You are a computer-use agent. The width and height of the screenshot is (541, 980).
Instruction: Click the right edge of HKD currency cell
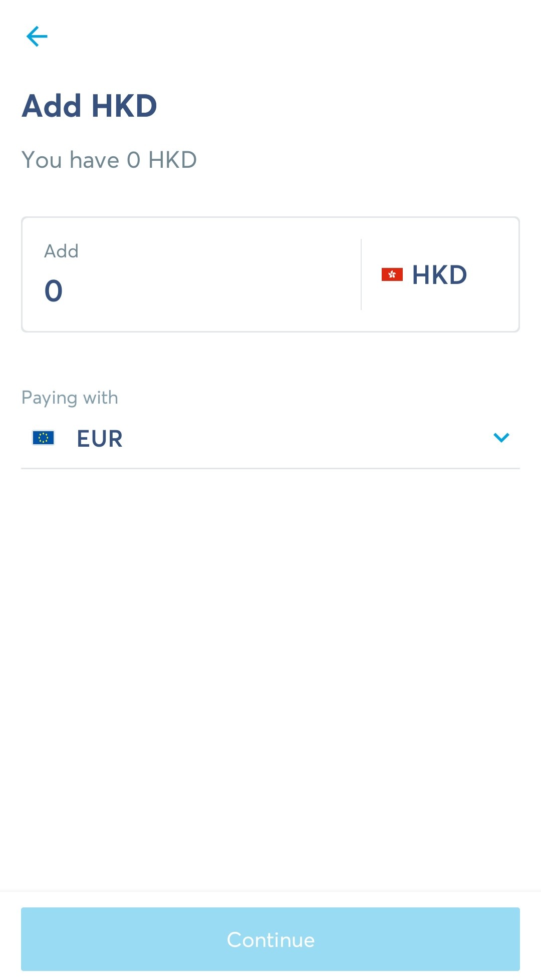496,274
